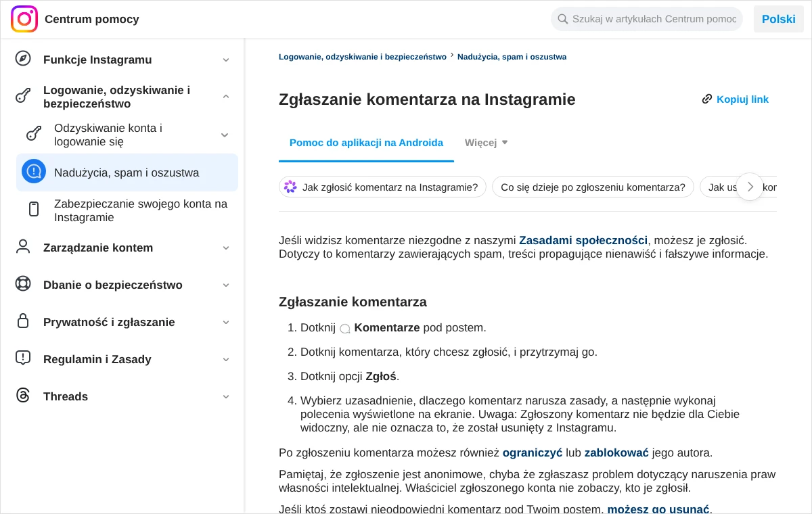Open Odzyskiwanie konta i logowanie się item
This screenshot has height=514, width=812.
coord(127,135)
